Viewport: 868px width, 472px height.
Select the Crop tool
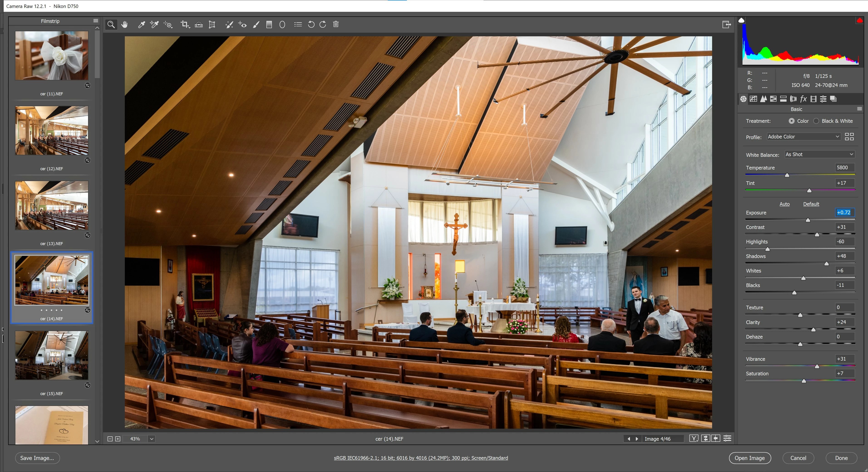pos(184,24)
